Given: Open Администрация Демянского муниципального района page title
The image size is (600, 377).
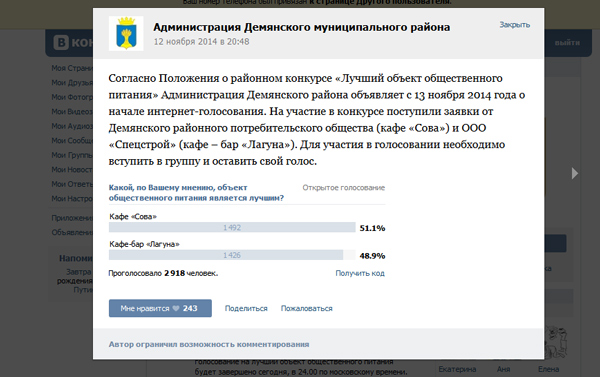Looking at the screenshot, I should point(302,27).
